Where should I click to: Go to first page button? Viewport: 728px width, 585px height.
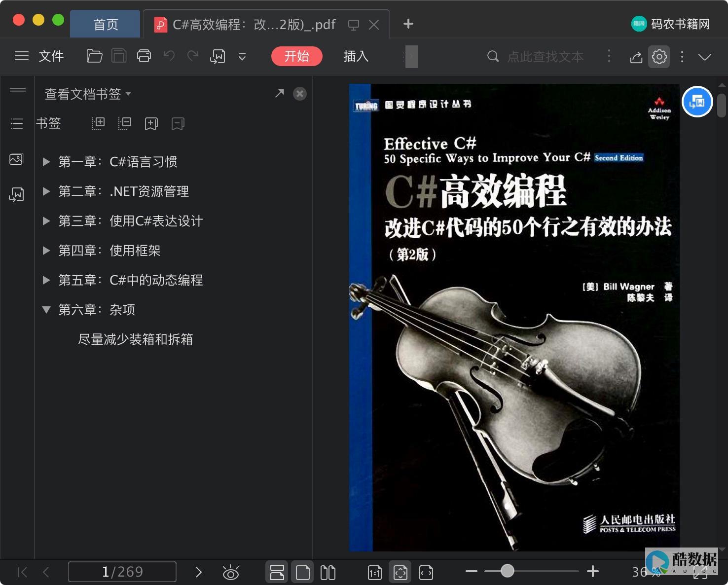pyautogui.click(x=22, y=572)
